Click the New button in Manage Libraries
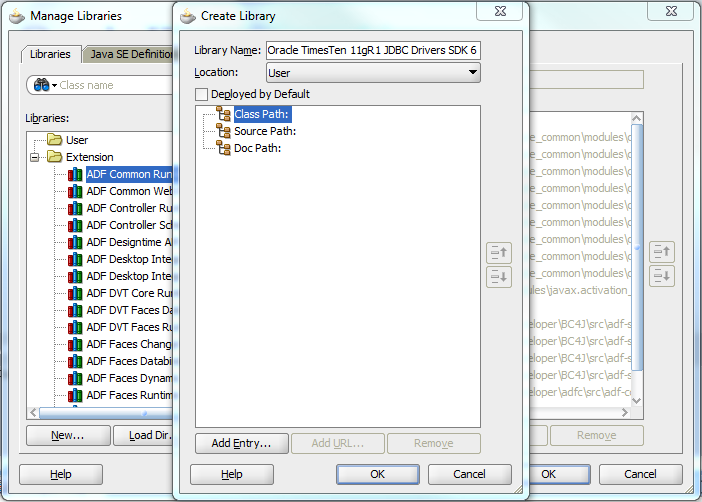The width and height of the screenshot is (702, 502). [68, 435]
